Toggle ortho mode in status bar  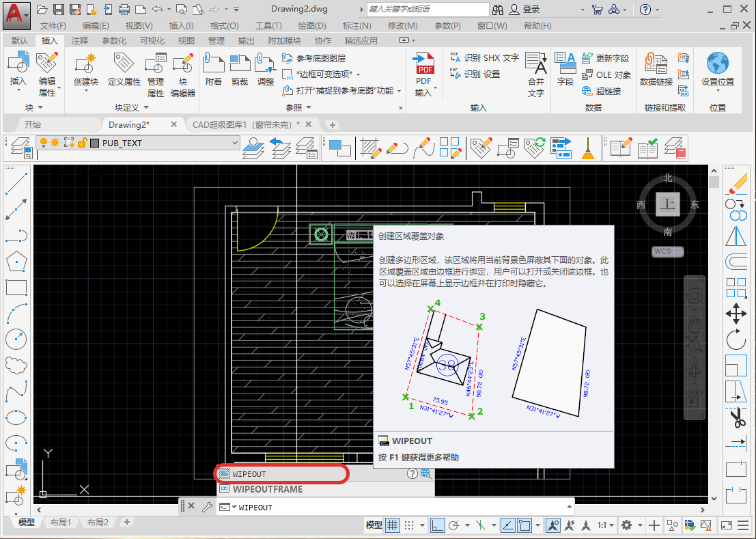(x=438, y=525)
